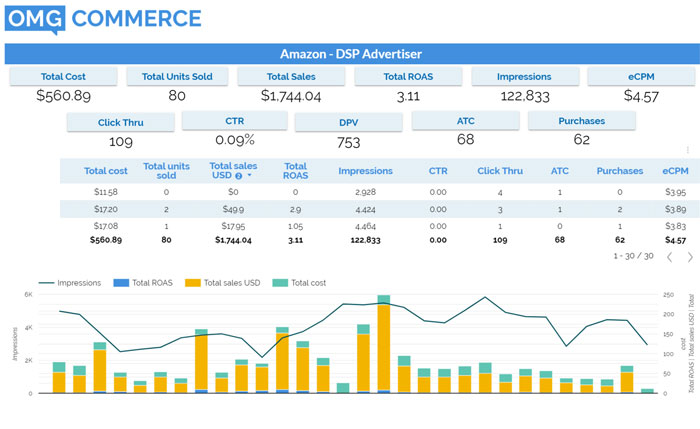The width and height of the screenshot is (700, 429).
Task: Click the eCPM scorecard tile
Action: (640, 76)
